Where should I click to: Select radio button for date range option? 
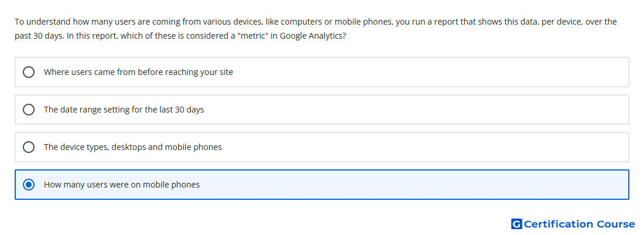[29, 110]
